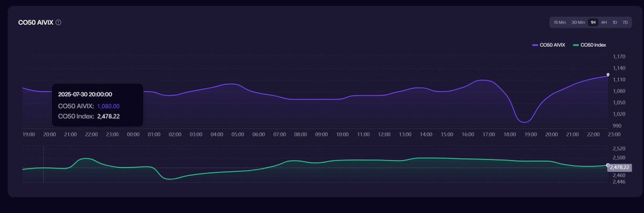
Task: Switch the chart to the 15 Min interval
Action: click(x=560, y=22)
